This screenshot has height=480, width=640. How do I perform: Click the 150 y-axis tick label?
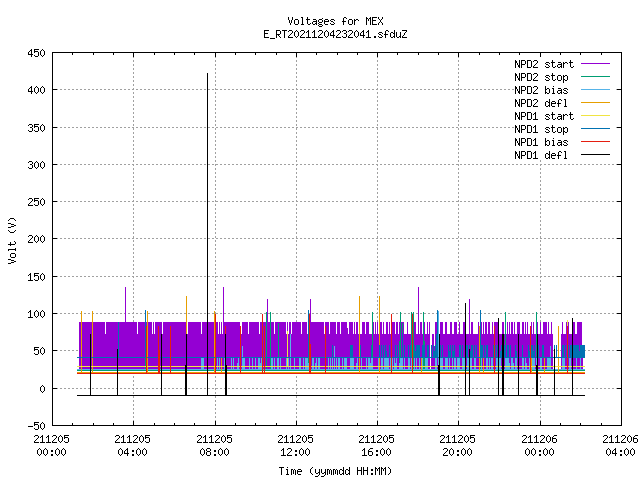(36, 277)
